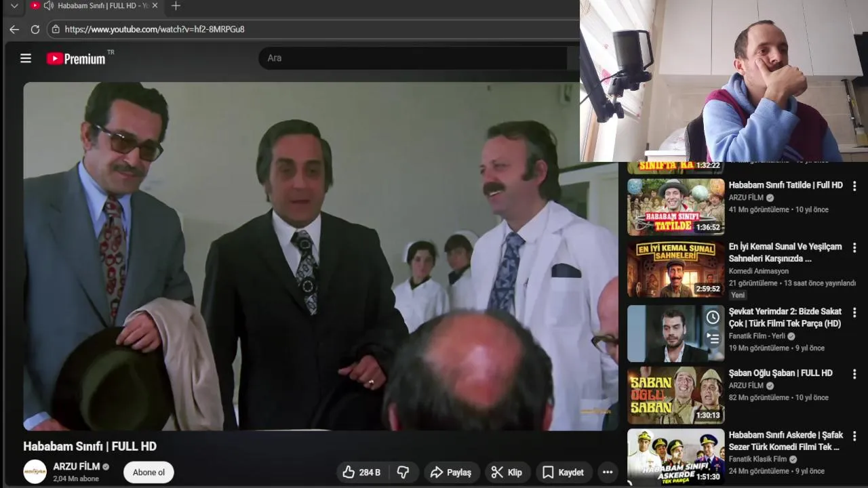
Task: Open Komedi Animasyon channel link
Action: (x=759, y=271)
